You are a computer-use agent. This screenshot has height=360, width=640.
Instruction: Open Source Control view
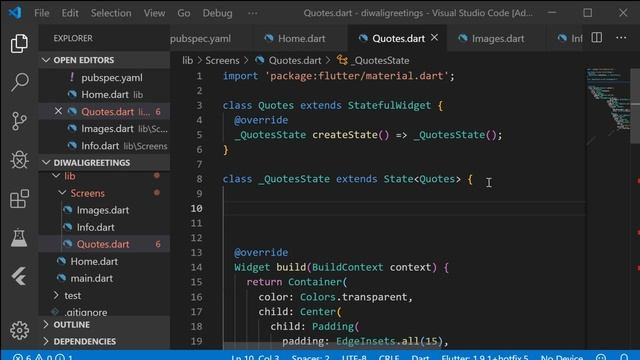click(19, 121)
